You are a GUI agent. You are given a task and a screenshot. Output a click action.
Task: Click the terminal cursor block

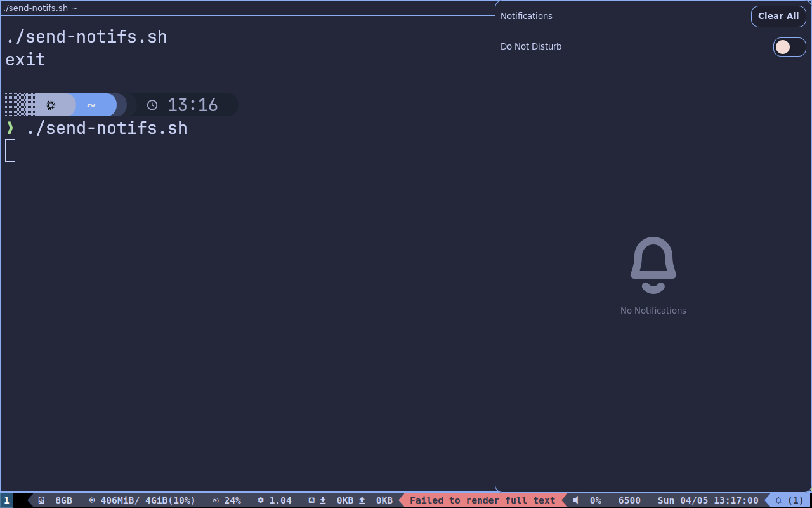10,150
